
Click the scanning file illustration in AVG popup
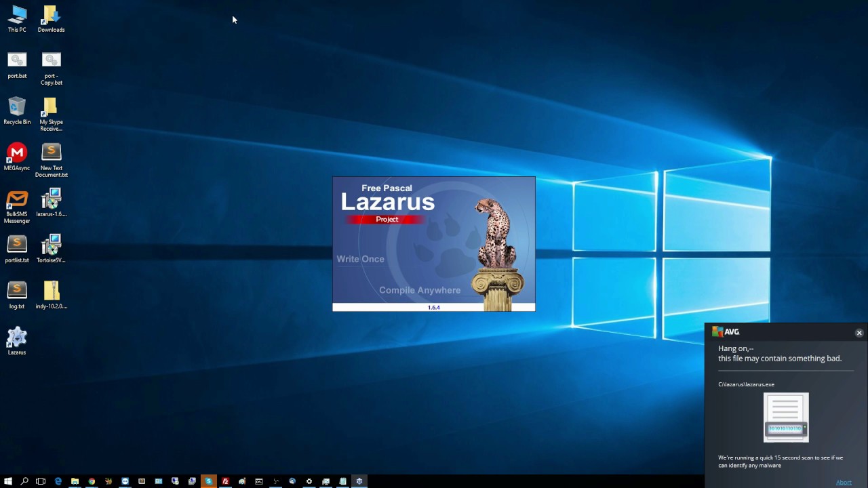coord(786,418)
